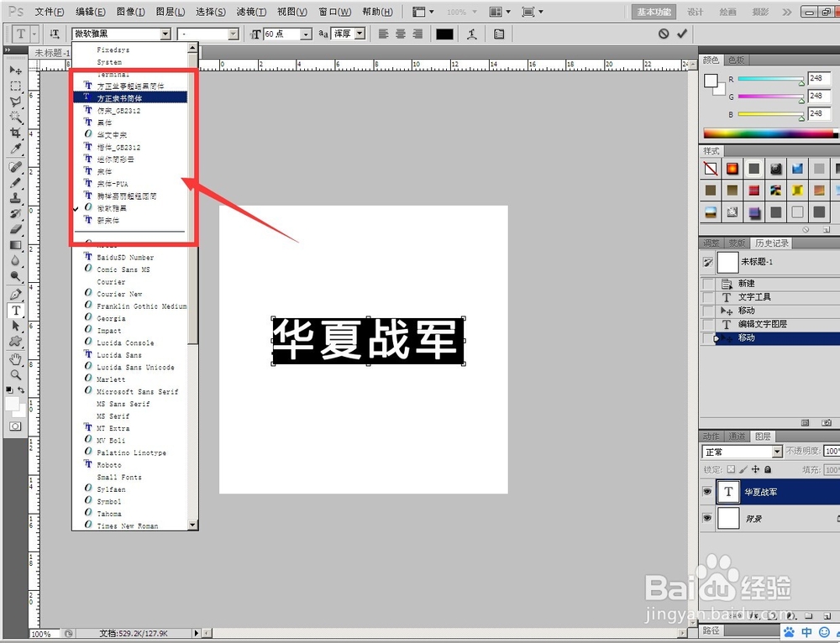840x643 pixels.
Task: Switch to the 动作 tab
Action: [x=711, y=437]
